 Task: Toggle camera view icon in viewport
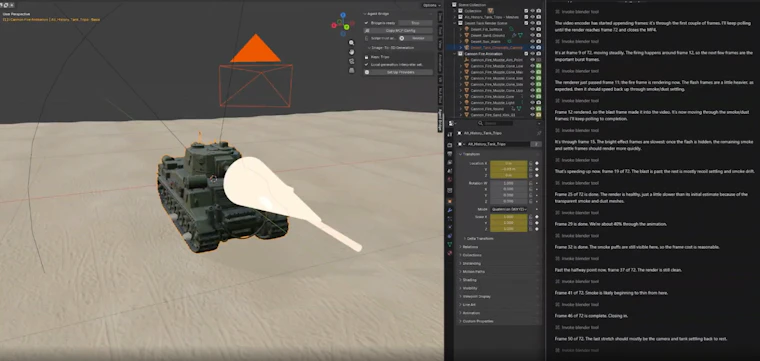[x=351, y=61]
